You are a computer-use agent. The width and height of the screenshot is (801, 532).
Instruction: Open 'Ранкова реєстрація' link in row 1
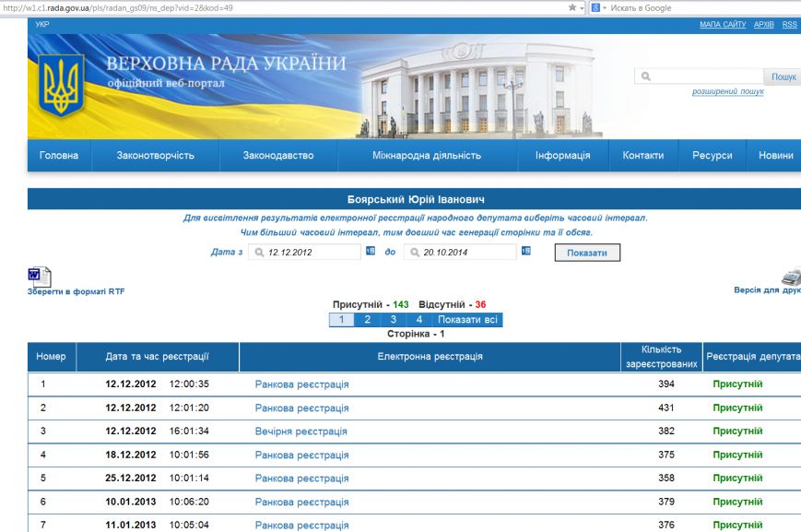[302, 384]
